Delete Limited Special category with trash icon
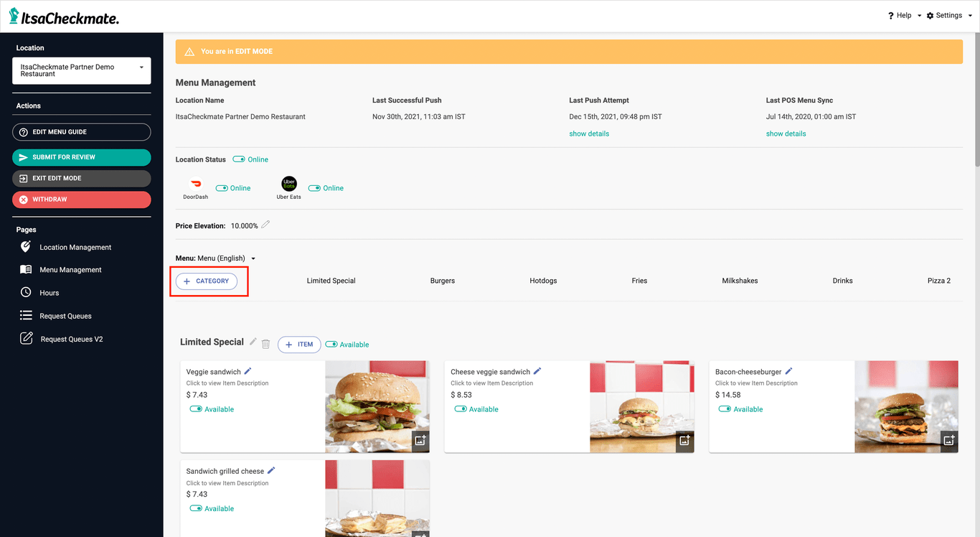 (265, 344)
